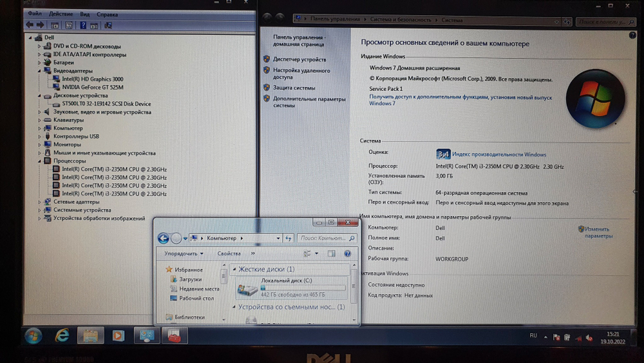Select Контроллеры USB entry
Screen dimensions: 644x363
tap(76, 136)
